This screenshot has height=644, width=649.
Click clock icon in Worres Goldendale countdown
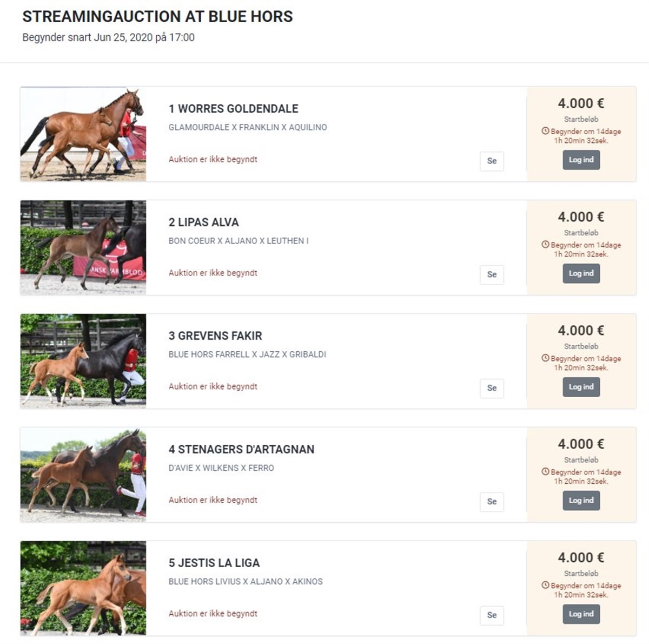(x=545, y=131)
